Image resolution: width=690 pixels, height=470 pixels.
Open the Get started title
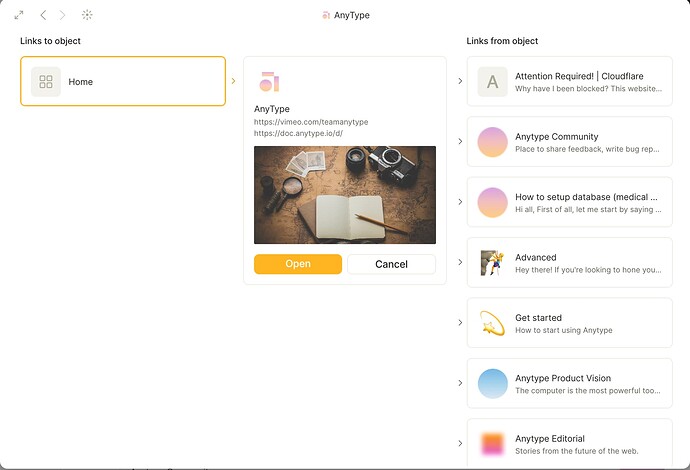tap(538, 318)
